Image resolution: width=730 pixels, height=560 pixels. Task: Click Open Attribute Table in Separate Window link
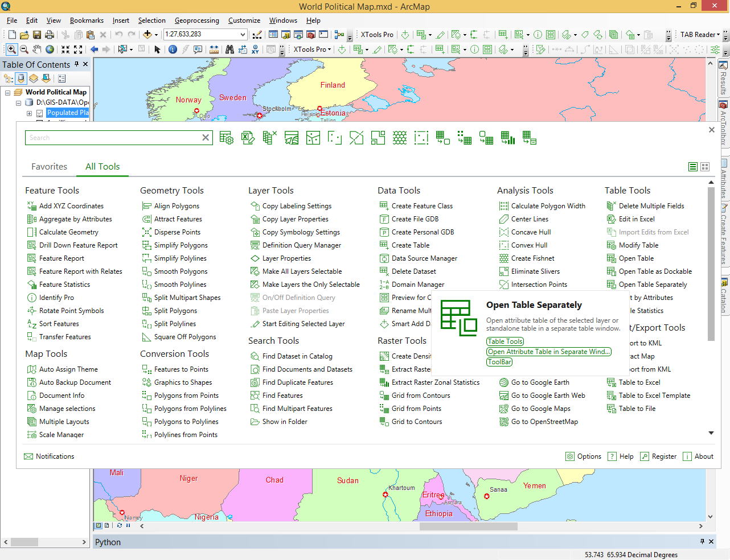[x=549, y=352]
